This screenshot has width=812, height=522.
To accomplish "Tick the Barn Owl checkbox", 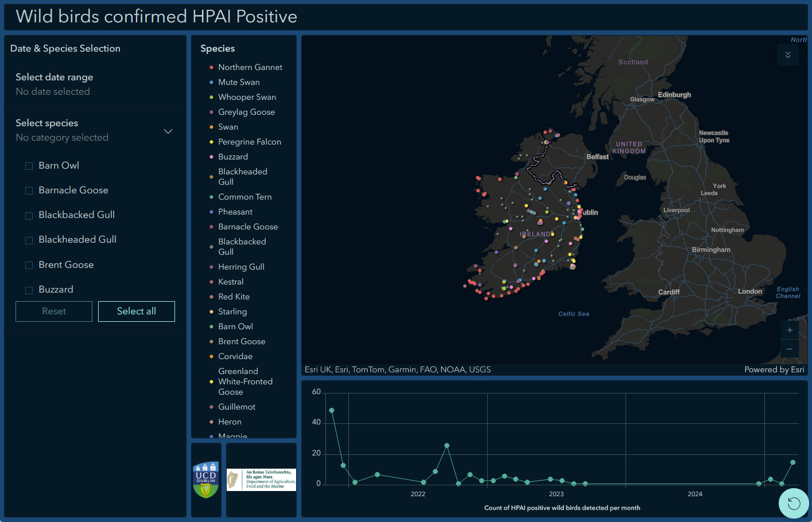I will [29, 166].
